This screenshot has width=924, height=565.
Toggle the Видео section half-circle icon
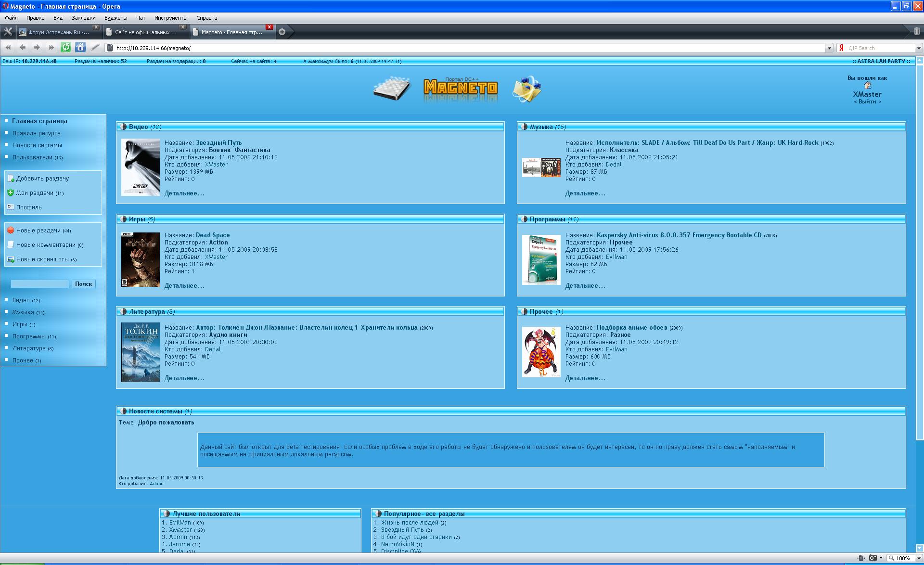point(123,127)
